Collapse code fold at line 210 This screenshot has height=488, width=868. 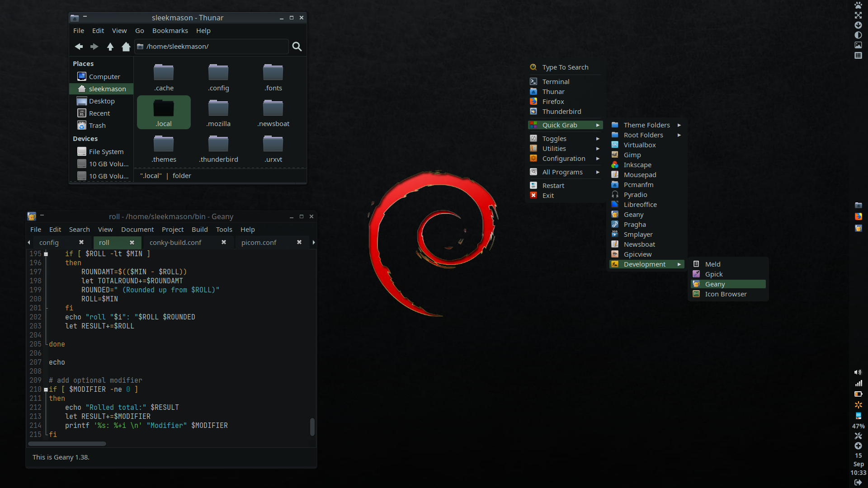[x=46, y=389]
